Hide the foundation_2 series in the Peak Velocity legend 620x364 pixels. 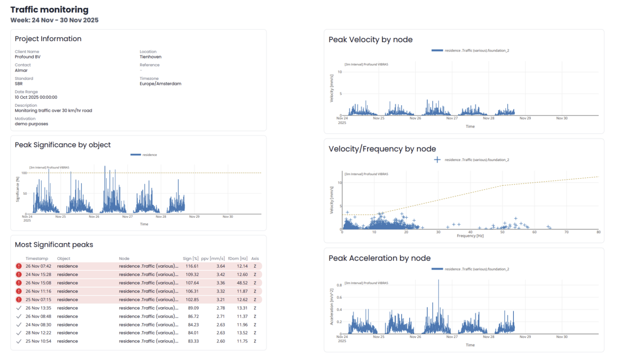point(476,51)
